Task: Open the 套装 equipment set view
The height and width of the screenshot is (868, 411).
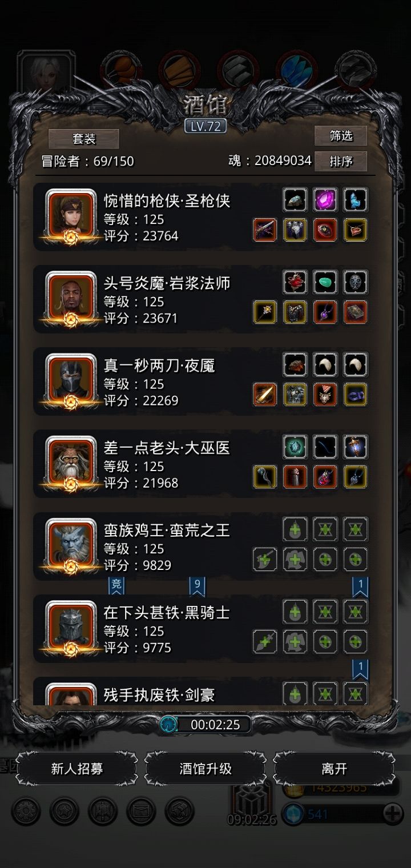Action: click(84, 139)
